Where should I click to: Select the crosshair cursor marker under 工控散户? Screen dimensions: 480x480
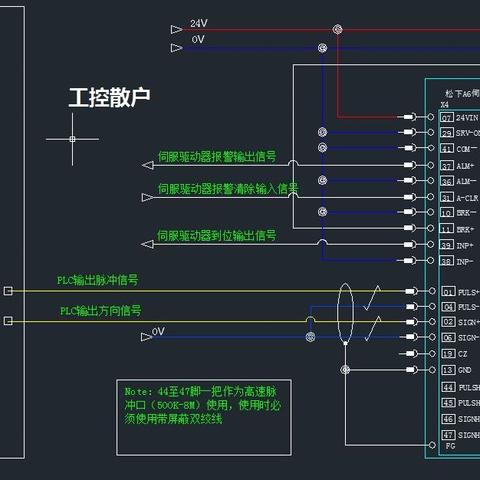[x=72, y=139]
